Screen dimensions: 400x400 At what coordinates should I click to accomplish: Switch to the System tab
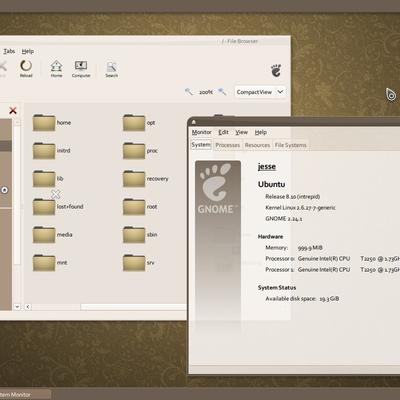click(201, 145)
